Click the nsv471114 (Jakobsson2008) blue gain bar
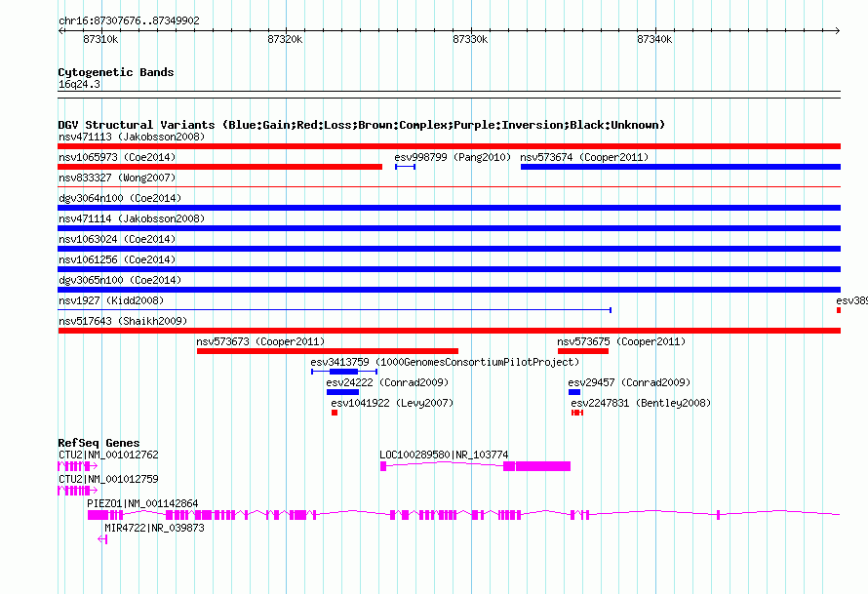The image size is (868, 594). [449, 228]
